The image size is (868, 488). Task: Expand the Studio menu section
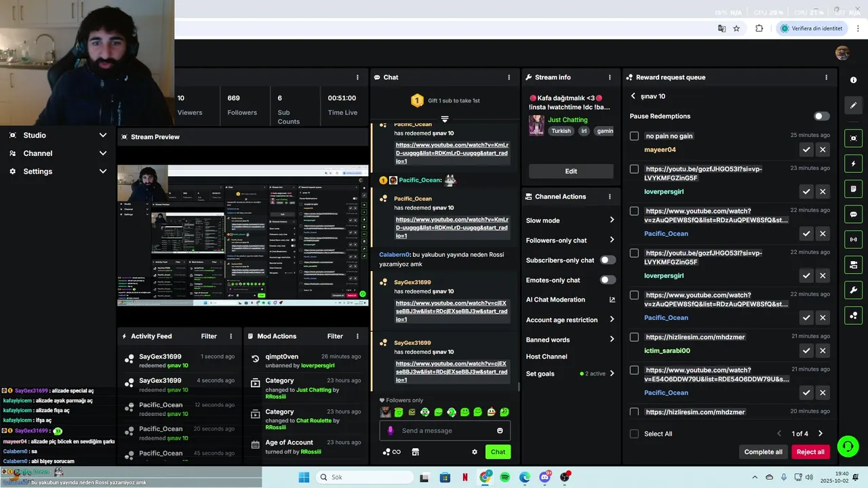pos(58,135)
